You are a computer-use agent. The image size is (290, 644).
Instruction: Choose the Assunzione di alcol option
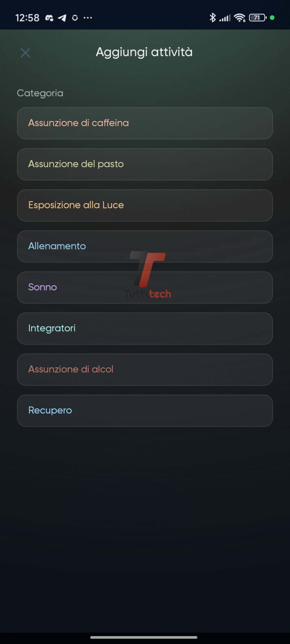[145, 369]
